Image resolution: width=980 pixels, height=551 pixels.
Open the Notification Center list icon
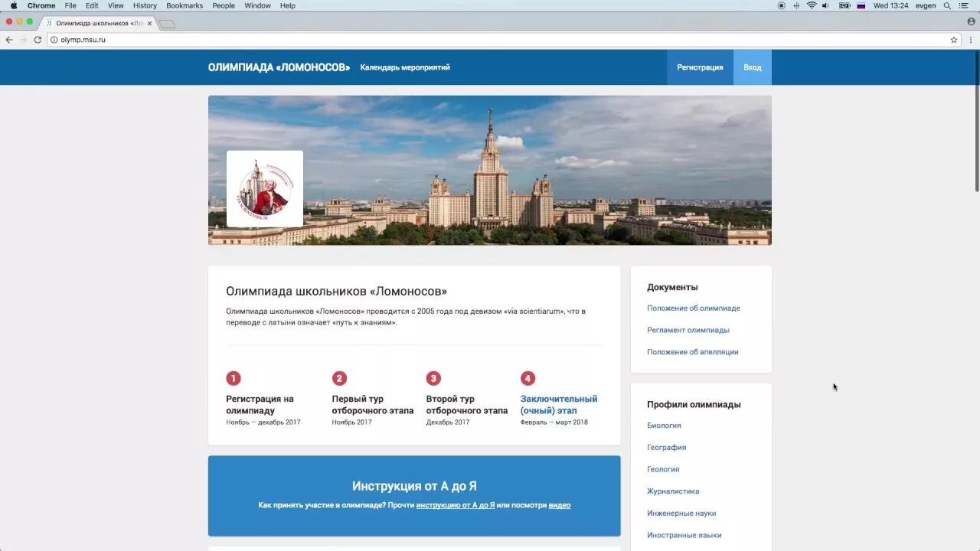(964, 5)
